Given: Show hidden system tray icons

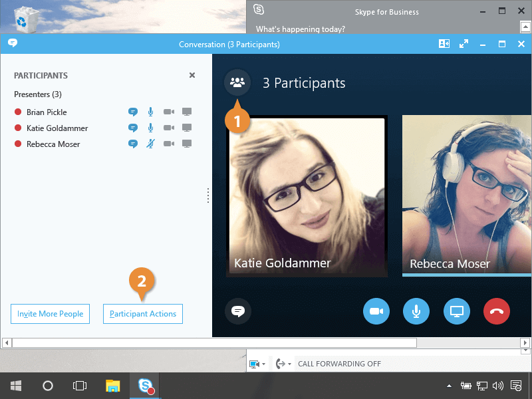Looking at the screenshot, I should pyautogui.click(x=449, y=386).
